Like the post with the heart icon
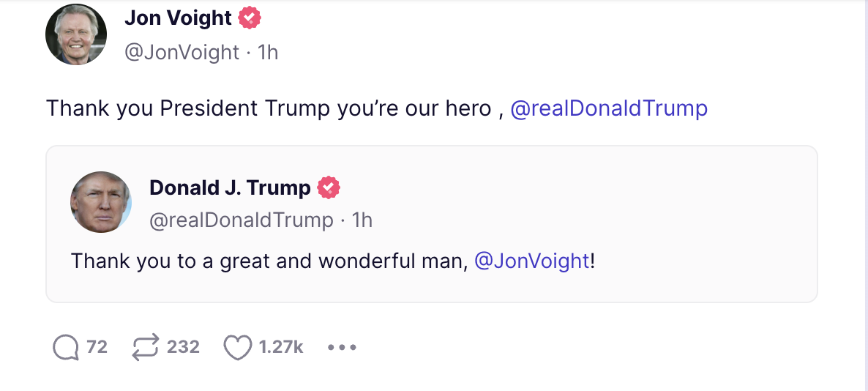 pos(237,347)
